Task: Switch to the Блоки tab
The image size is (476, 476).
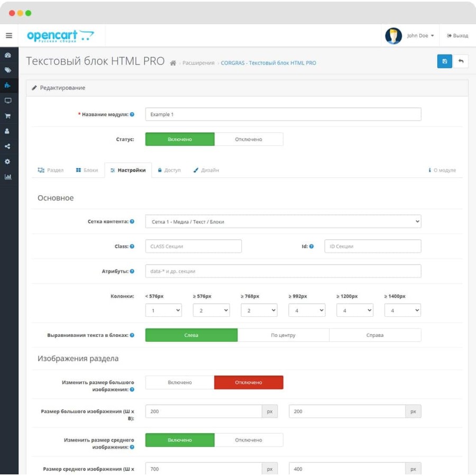Action: pos(87,170)
